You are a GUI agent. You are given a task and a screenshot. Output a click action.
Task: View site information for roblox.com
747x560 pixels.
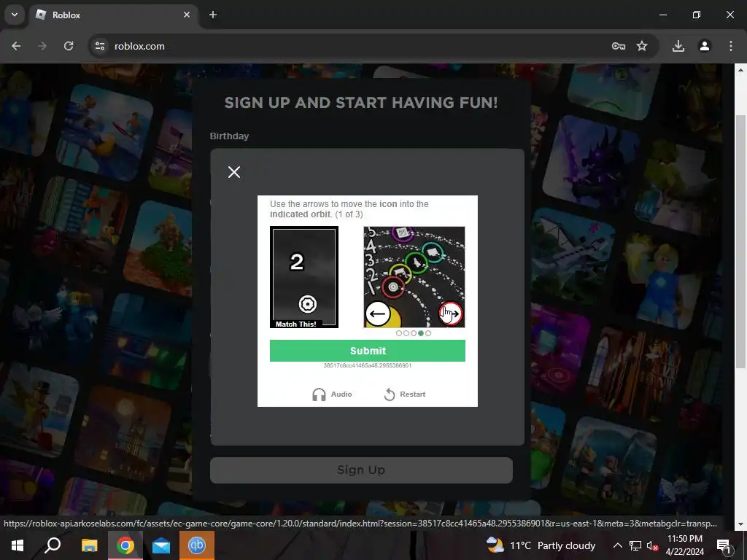(100, 46)
